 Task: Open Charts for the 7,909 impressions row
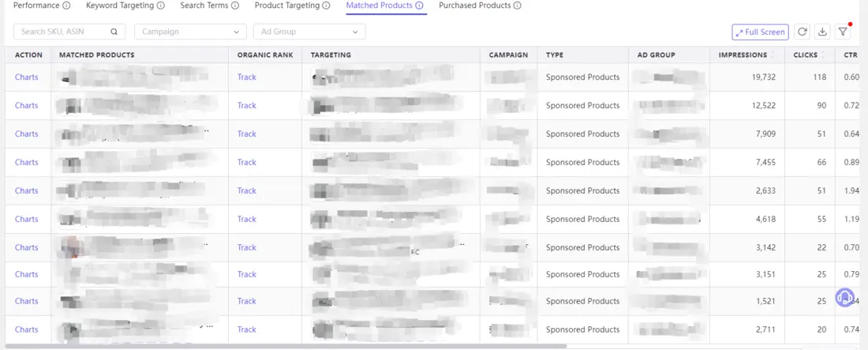point(27,134)
